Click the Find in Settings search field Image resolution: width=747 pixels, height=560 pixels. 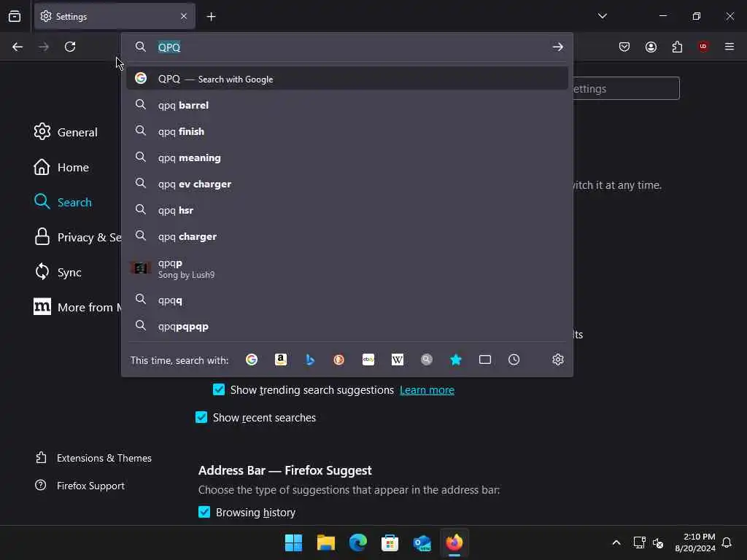tap(626, 88)
